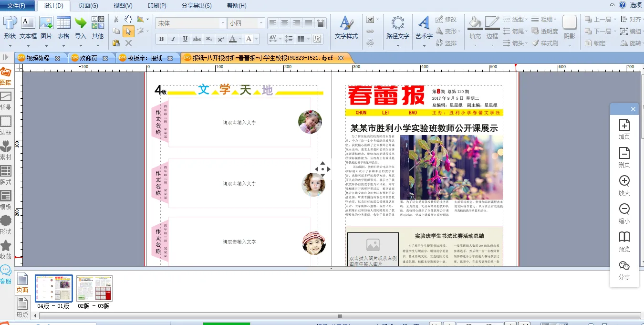The height and width of the screenshot is (325, 644).
Task: Click the 预览 preview button
Action: pos(624,241)
